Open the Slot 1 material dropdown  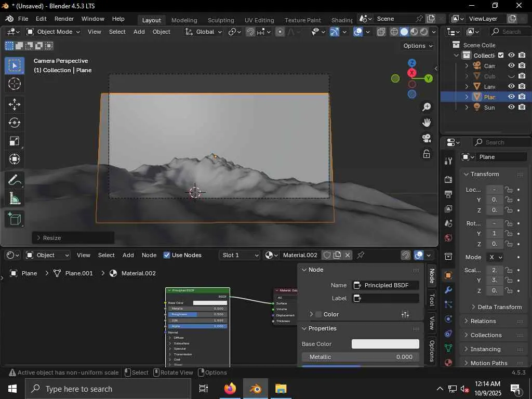pyautogui.click(x=240, y=255)
